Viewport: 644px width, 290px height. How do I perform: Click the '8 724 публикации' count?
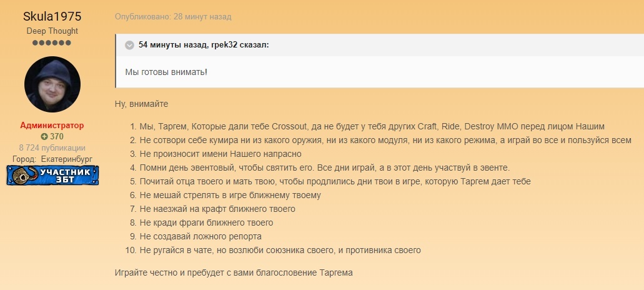click(x=52, y=148)
